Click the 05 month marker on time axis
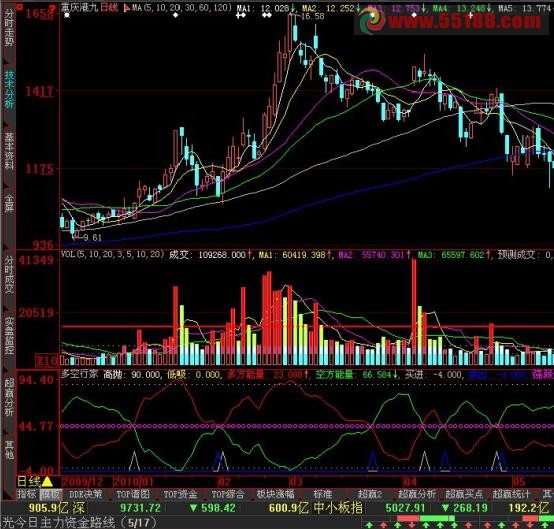 519,482
